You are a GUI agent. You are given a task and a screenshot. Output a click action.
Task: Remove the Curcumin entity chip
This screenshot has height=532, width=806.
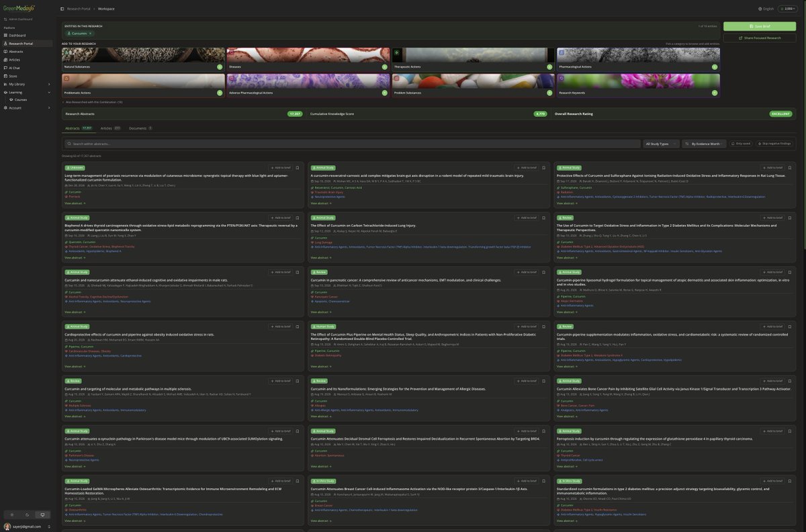click(90, 33)
